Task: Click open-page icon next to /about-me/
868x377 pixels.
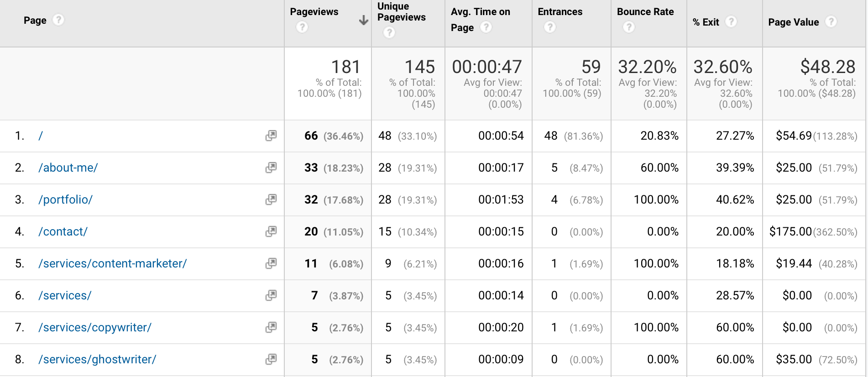Action: tap(271, 168)
